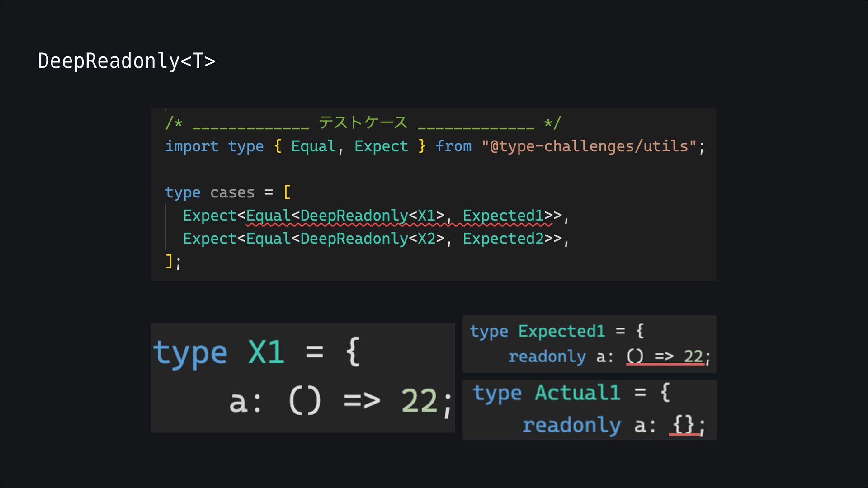Image resolution: width=868 pixels, height=488 pixels.
Task: Click the underlined () => 22 in Expected1
Action: point(665,357)
